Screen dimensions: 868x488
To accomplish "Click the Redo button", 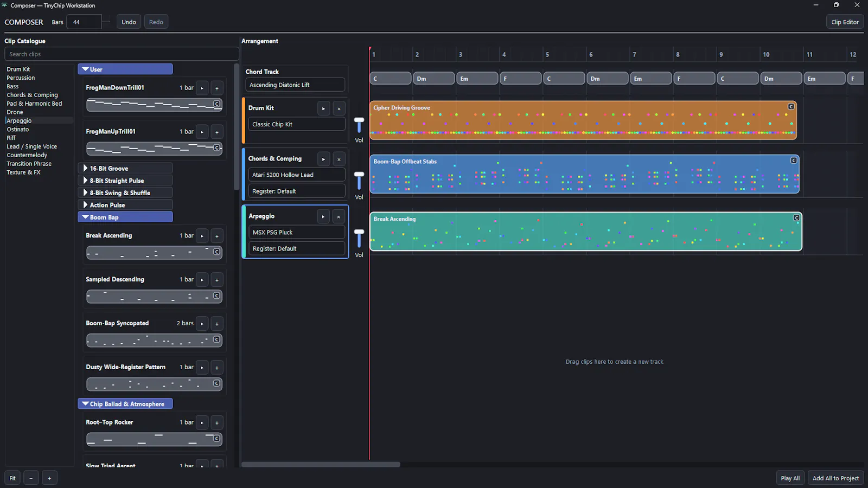I will click(x=156, y=22).
